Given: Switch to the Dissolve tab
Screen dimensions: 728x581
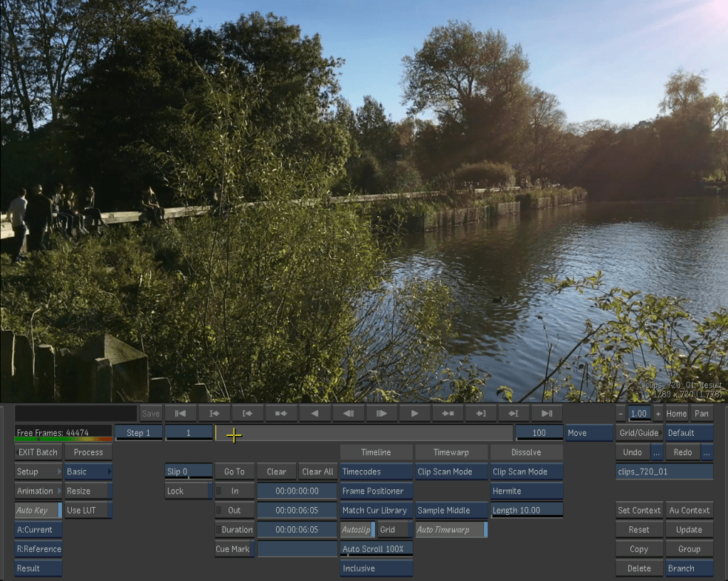Looking at the screenshot, I should (526, 452).
